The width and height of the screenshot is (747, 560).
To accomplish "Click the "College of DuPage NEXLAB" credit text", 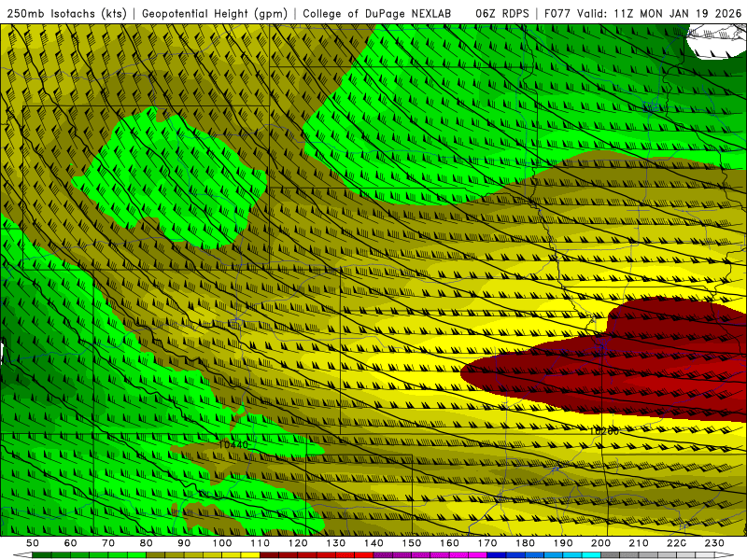I will 377,14.
